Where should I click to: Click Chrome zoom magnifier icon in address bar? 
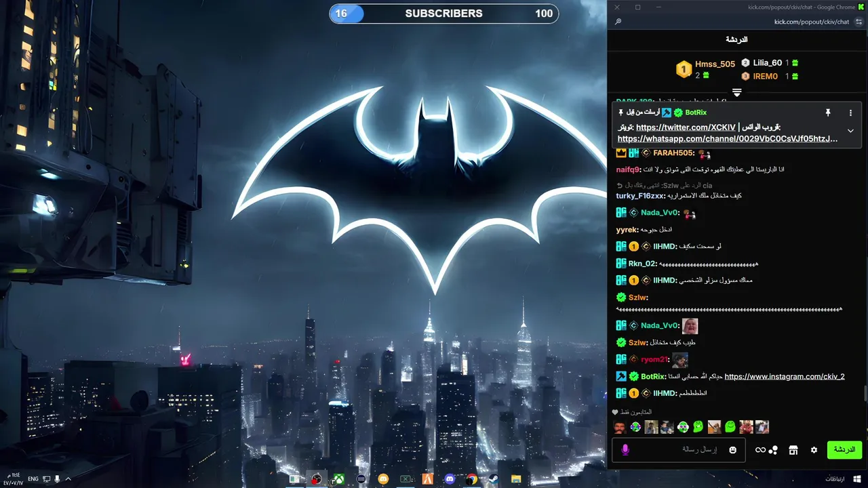[x=618, y=22]
